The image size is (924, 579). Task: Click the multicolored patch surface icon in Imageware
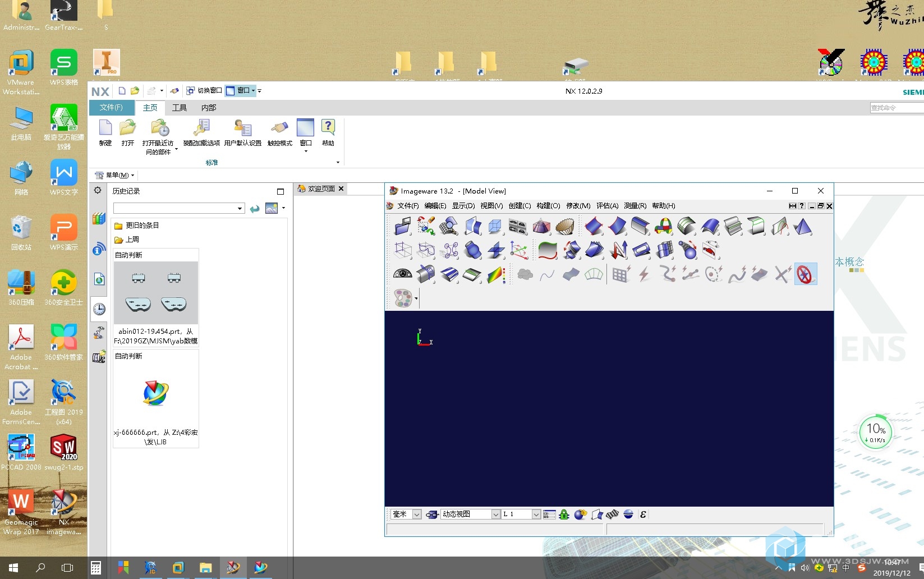coord(664,227)
